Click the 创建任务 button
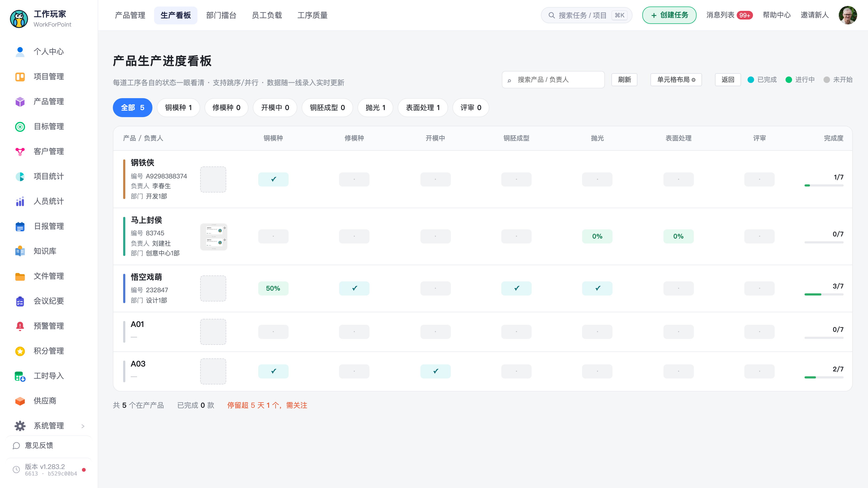Screen dimensions: 868x488 [x=669, y=15]
